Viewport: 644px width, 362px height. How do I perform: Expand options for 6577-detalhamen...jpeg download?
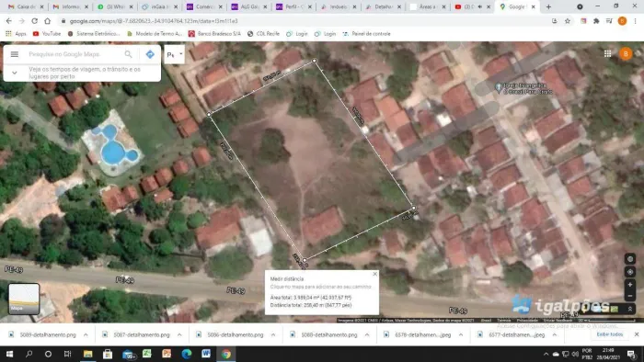555,334
